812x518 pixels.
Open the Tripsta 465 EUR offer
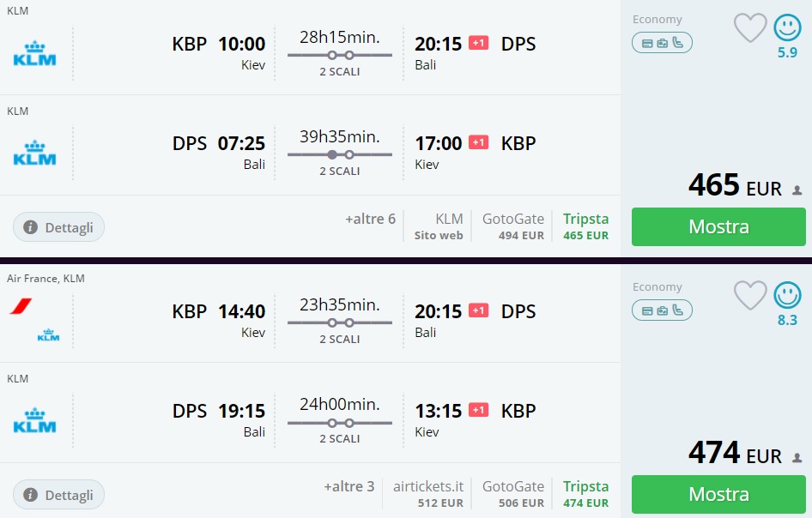point(585,226)
